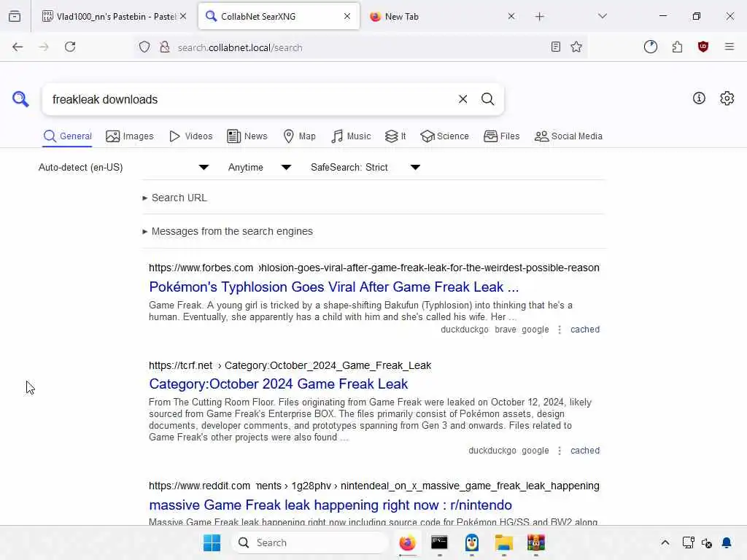The image size is (747, 560).
Task: Open Firefox application hamburger menu
Action: tap(729, 47)
